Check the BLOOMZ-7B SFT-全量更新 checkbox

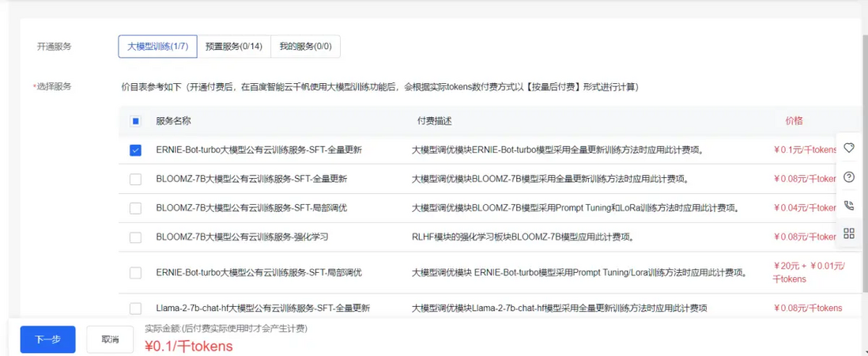click(x=136, y=179)
